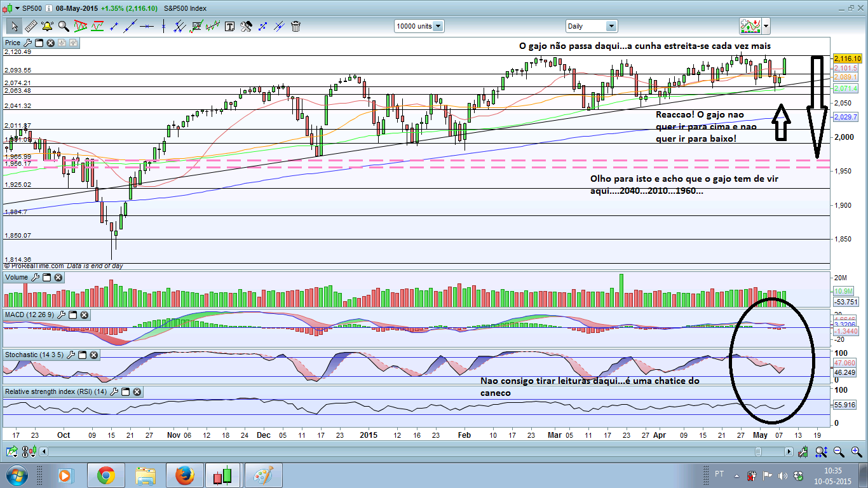Choose the blue crossed lines tool
Viewport: 868px width, 488px height.
279,26
